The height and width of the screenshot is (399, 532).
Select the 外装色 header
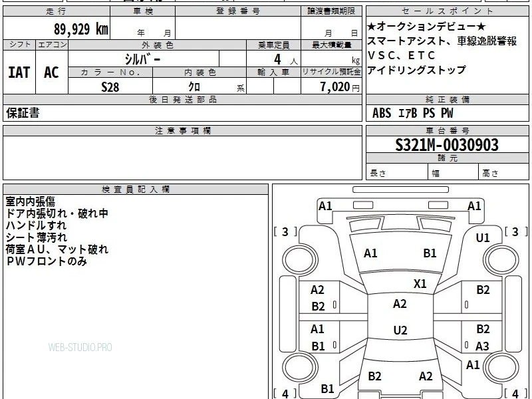click(158, 45)
